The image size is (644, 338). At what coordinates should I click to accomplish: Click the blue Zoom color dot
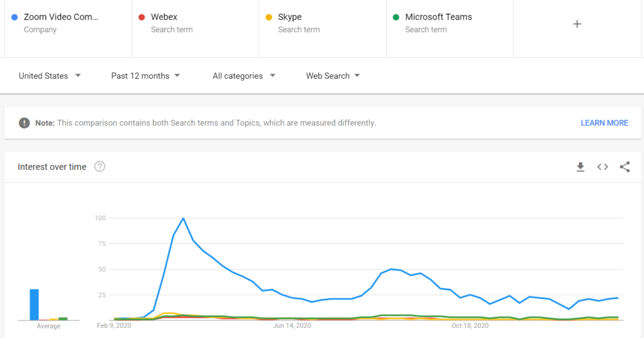coord(14,17)
